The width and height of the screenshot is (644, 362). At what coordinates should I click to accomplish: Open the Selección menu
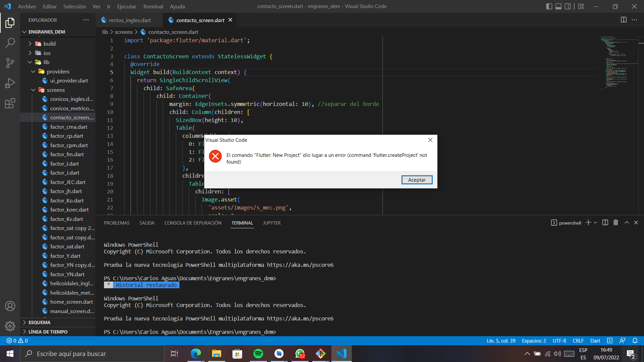(x=74, y=6)
